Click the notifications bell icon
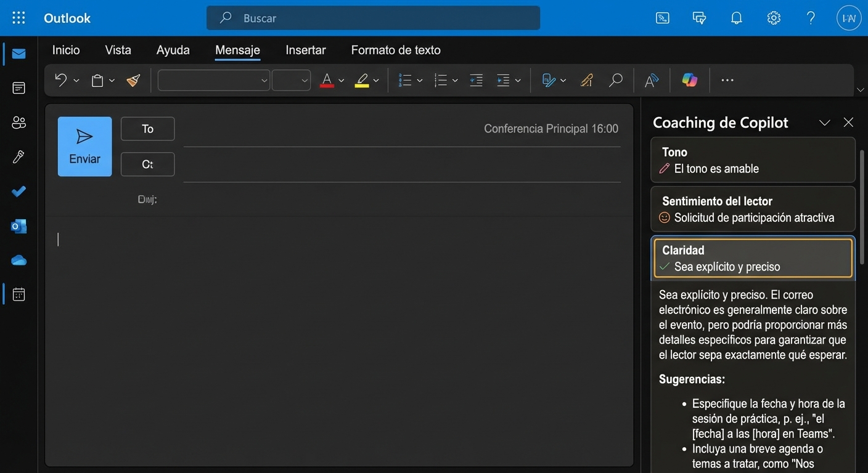Viewport: 868px width, 473px height. tap(736, 18)
